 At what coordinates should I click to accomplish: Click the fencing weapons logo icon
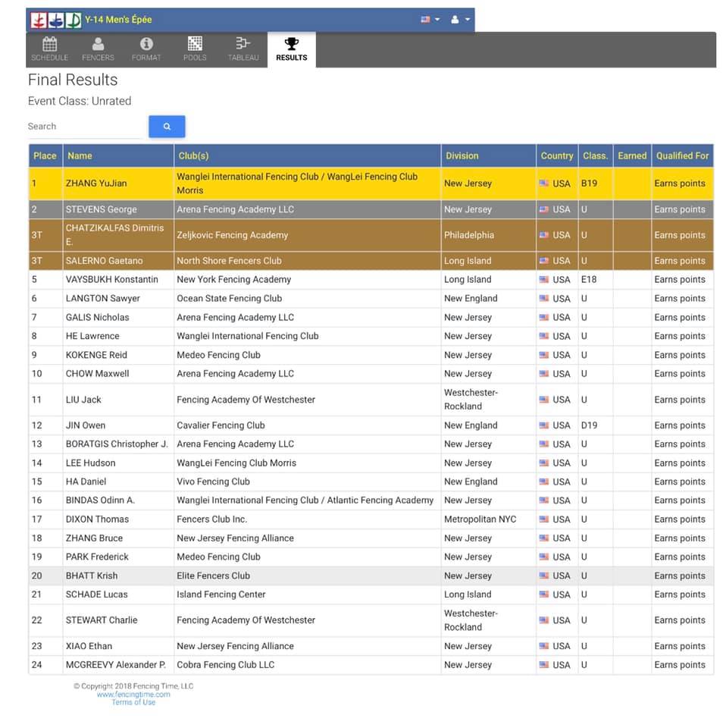(55, 20)
